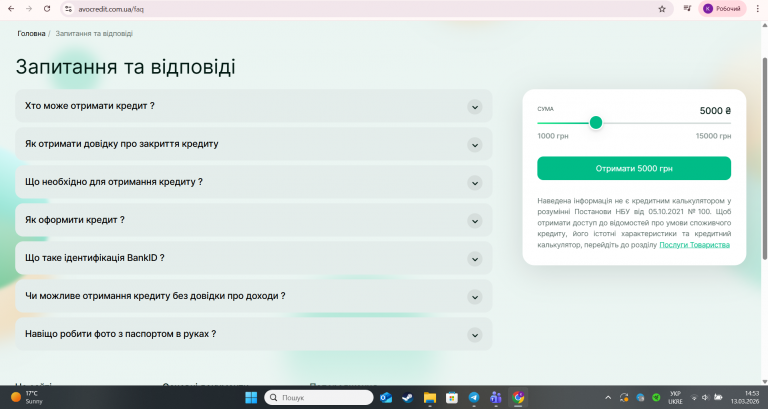
Task: Click the '1000 грн' minimum label
Action: 552,136
